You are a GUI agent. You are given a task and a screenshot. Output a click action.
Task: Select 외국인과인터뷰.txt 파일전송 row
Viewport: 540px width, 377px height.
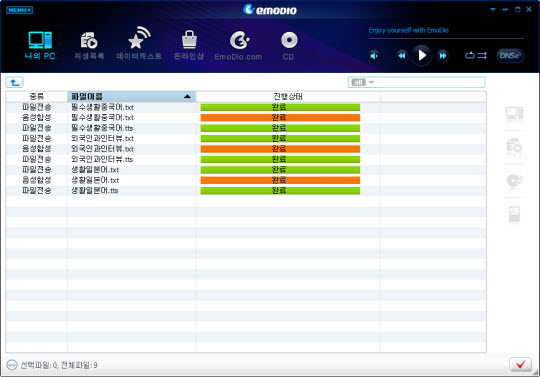(x=246, y=138)
